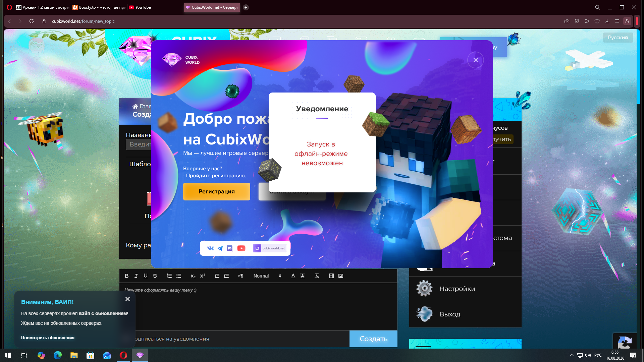Open Microsoft Store from the taskbar
The height and width of the screenshot is (362, 644).
point(90,355)
